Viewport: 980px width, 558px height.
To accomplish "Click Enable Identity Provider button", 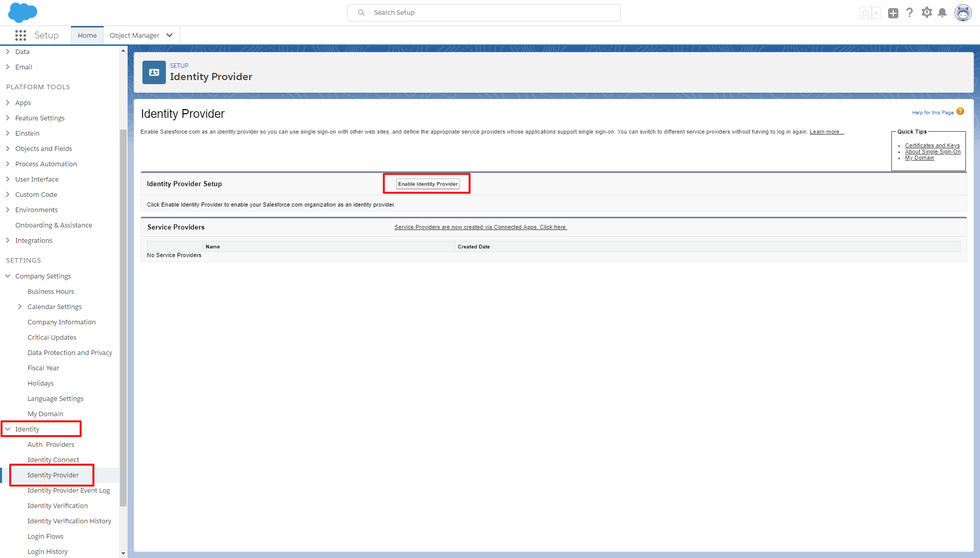I will coord(428,184).
